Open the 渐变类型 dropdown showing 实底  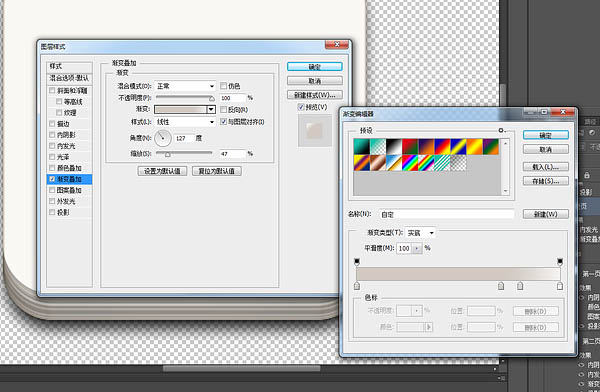[420, 233]
